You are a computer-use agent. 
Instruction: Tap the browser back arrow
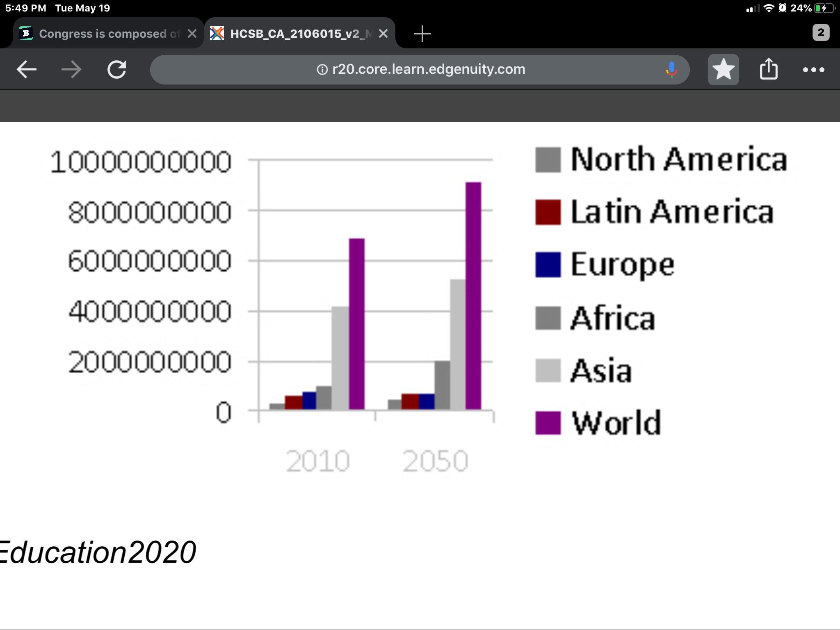[27, 70]
